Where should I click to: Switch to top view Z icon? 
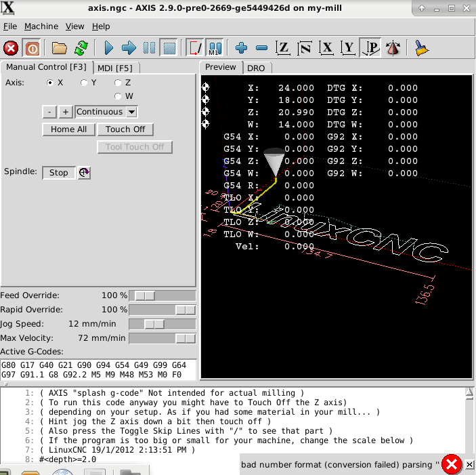tap(283, 48)
